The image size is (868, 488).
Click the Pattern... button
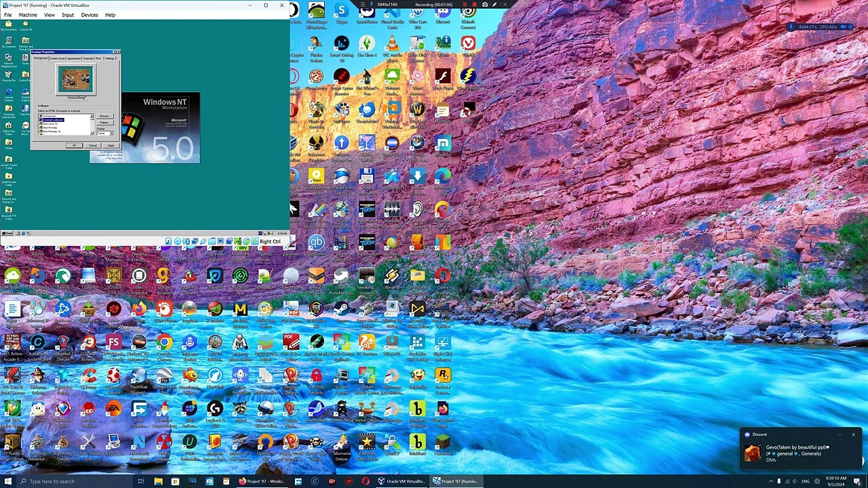coord(104,122)
